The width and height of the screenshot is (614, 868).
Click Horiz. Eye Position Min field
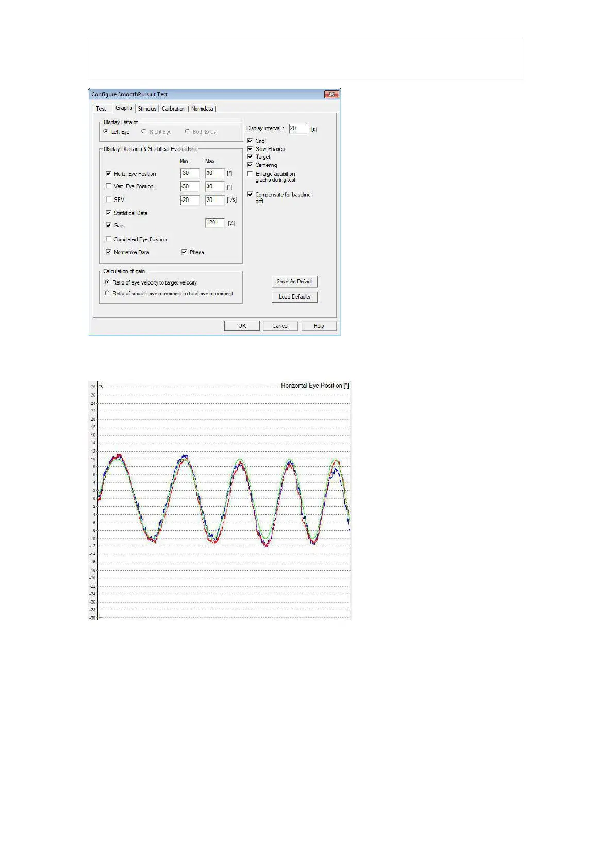pos(190,174)
